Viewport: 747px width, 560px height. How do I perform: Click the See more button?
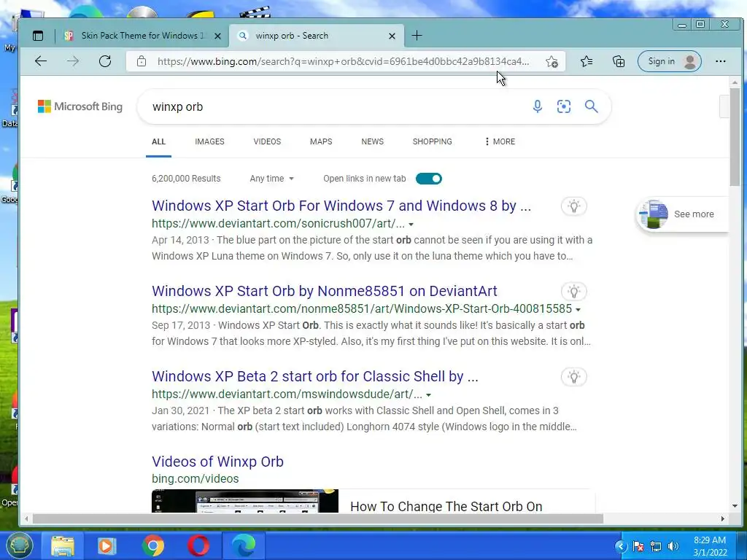click(683, 214)
